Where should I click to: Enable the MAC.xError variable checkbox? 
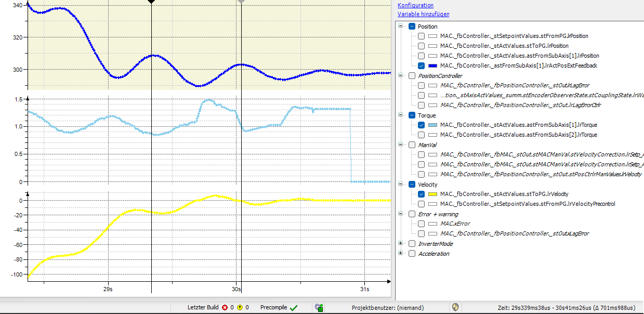tap(422, 224)
